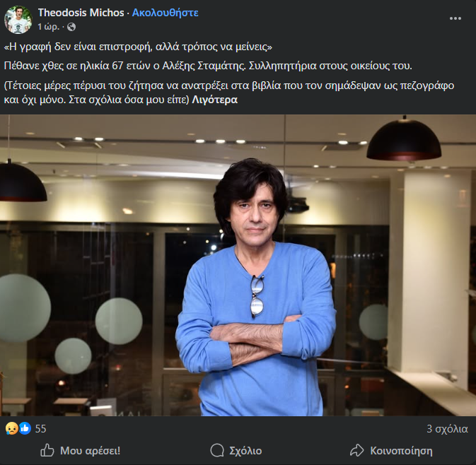Follow the author via Ακολουθήστε
This screenshot has width=476, height=465.
click(x=165, y=13)
